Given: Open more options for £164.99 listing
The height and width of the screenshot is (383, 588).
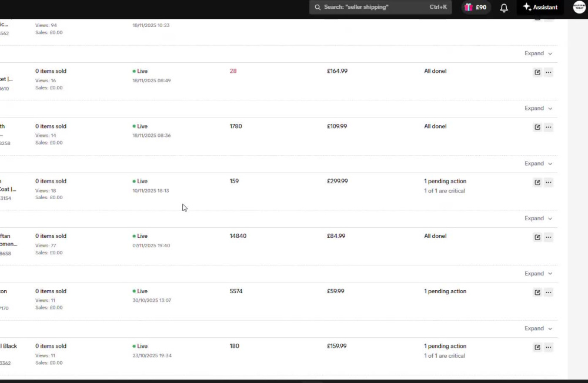Looking at the screenshot, I should [x=548, y=72].
